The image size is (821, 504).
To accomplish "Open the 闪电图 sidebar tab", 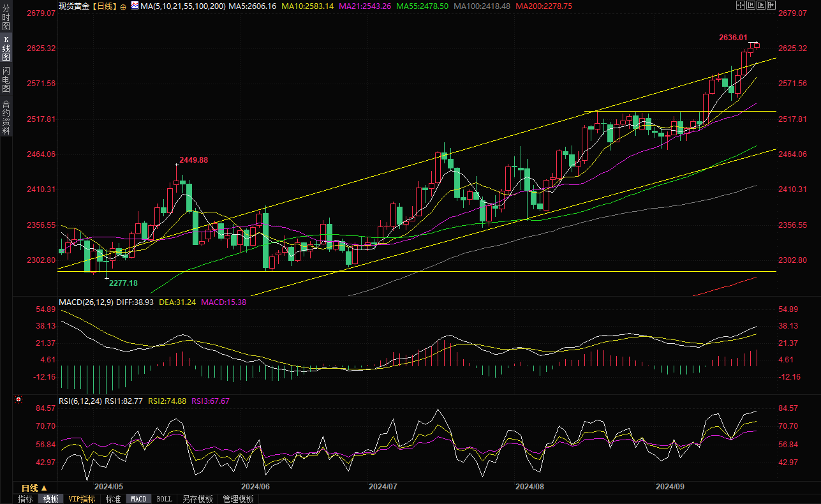I will click(x=6, y=79).
